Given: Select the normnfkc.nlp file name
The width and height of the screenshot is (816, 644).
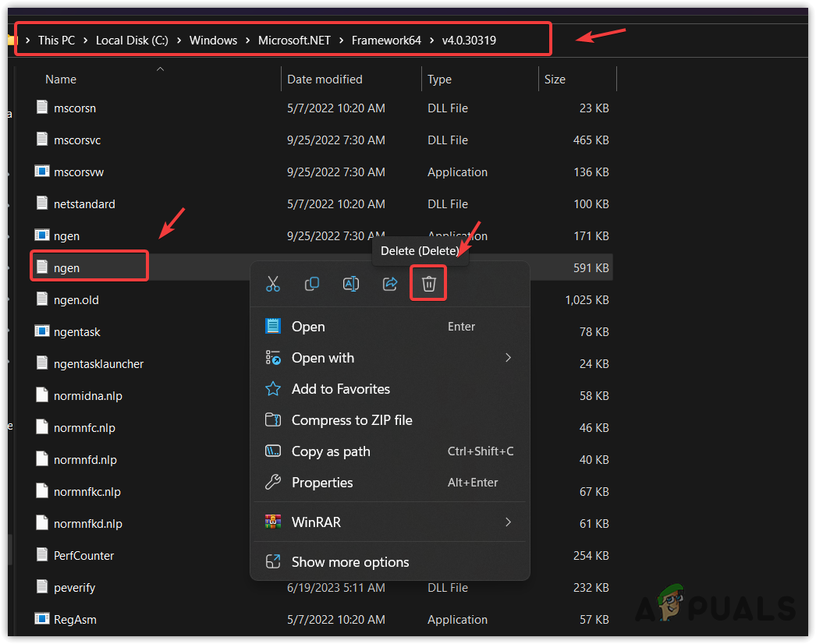Looking at the screenshot, I should click(x=87, y=492).
